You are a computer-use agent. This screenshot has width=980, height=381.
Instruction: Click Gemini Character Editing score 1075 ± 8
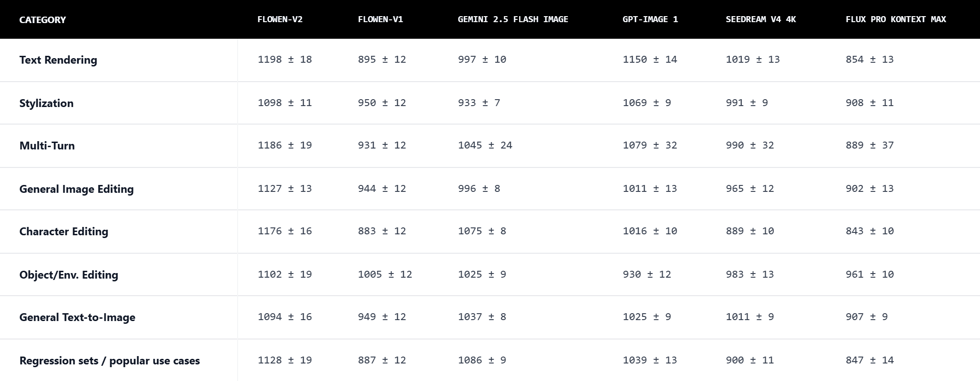coord(482,231)
